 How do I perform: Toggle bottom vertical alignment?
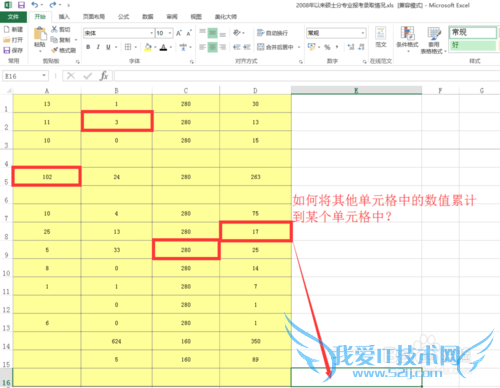pos(223,33)
